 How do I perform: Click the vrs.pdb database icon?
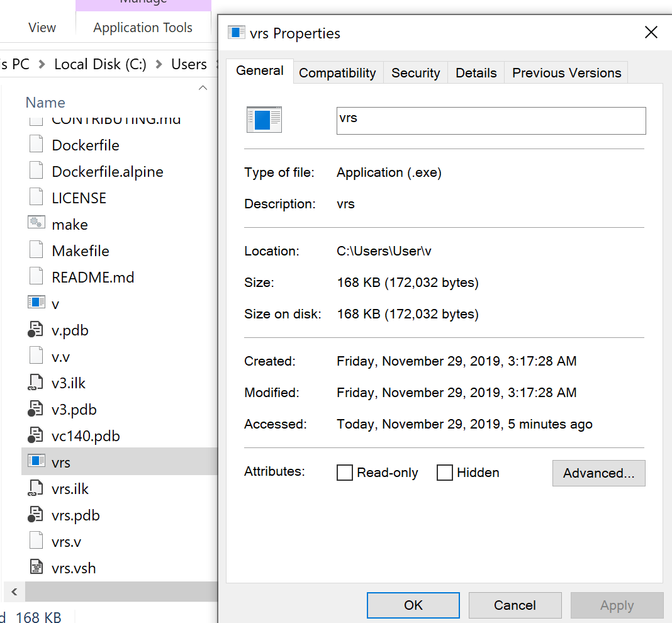[x=36, y=515]
